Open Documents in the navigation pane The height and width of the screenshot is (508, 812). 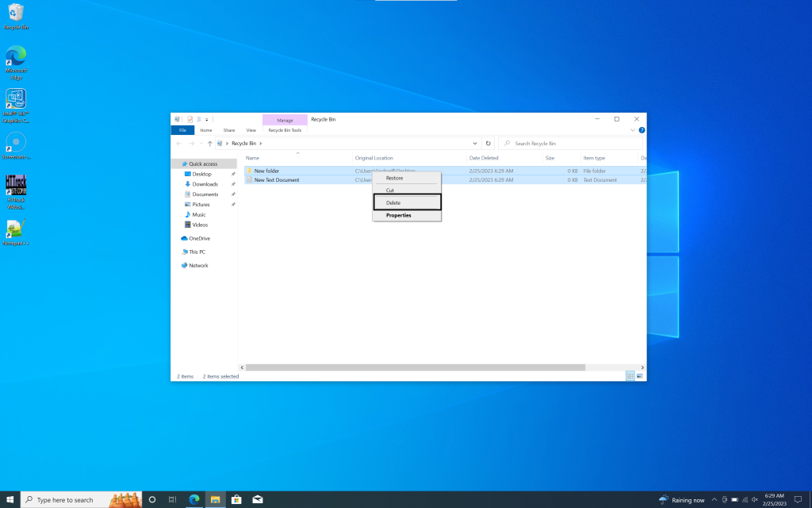click(205, 194)
